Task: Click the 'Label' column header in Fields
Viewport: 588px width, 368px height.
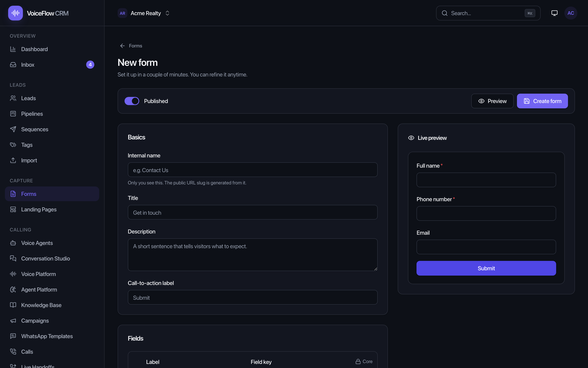Action: (x=153, y=362)
